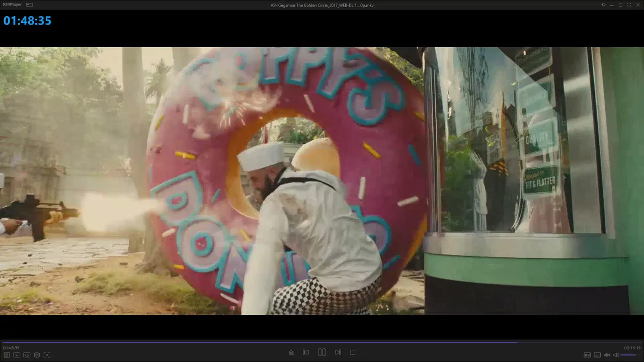
Task: Open the audio waveform equalizer icon
Action: 607,355
